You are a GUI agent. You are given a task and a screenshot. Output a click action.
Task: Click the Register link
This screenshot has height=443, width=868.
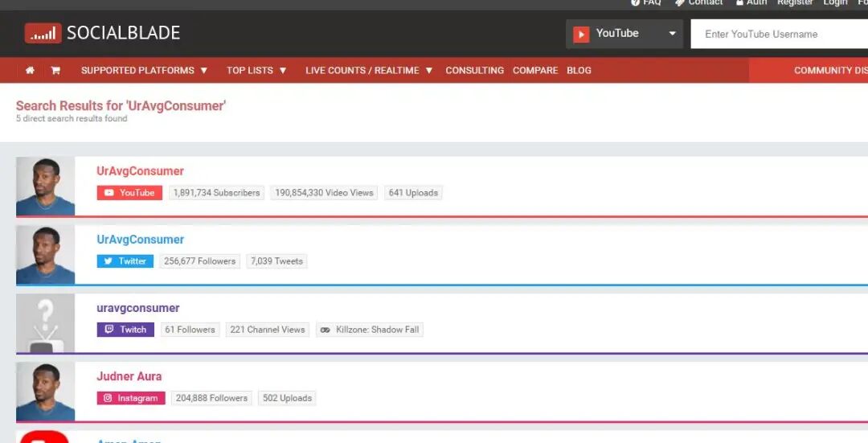pyautogui.click(x=795, y=2)
